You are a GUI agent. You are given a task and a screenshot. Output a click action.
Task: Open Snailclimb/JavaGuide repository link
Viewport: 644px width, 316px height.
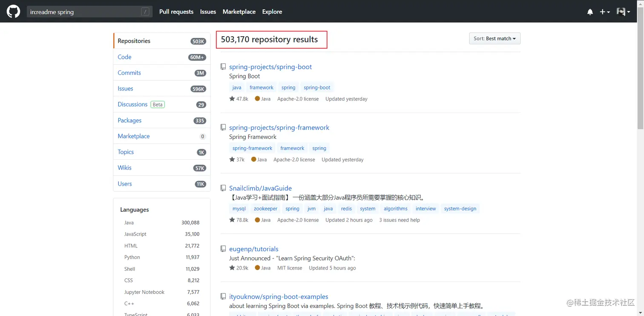click(x=260, y=188)
